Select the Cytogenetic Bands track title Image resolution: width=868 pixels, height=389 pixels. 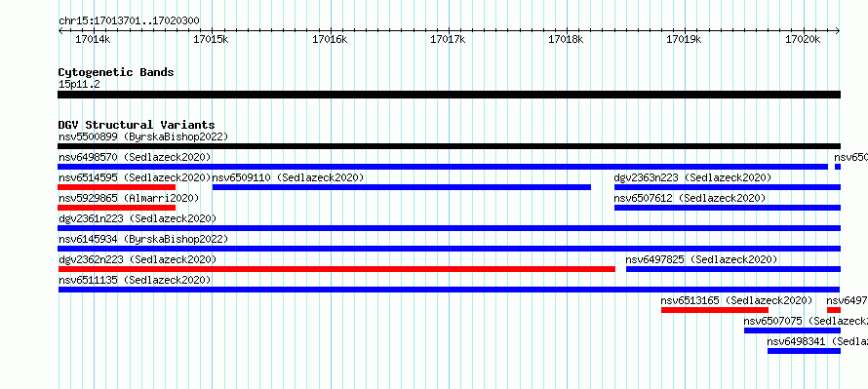click(116, 72)
